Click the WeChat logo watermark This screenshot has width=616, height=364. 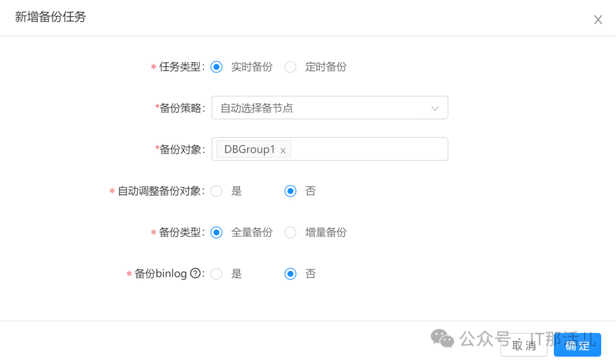(x=443, y=338)
